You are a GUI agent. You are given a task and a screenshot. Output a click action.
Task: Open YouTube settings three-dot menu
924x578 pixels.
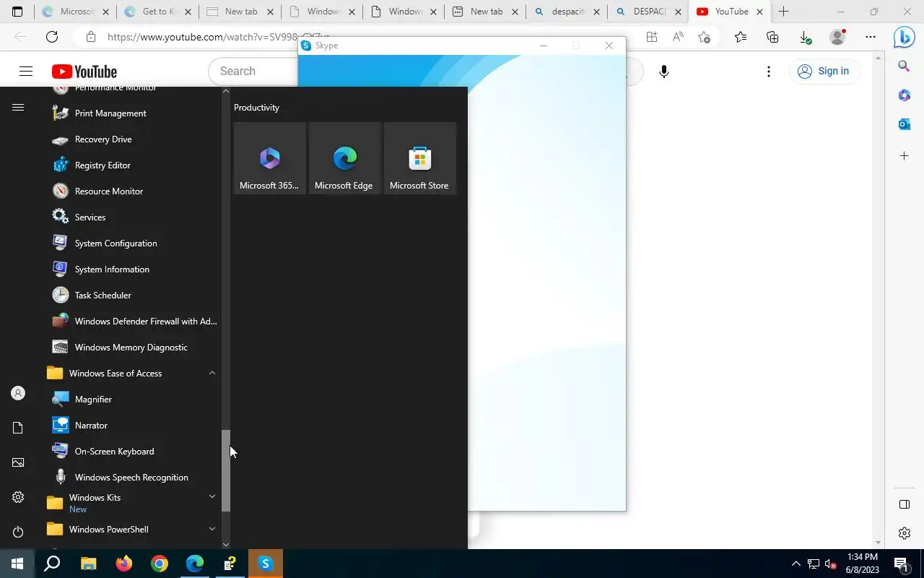[x=769, y=71]
